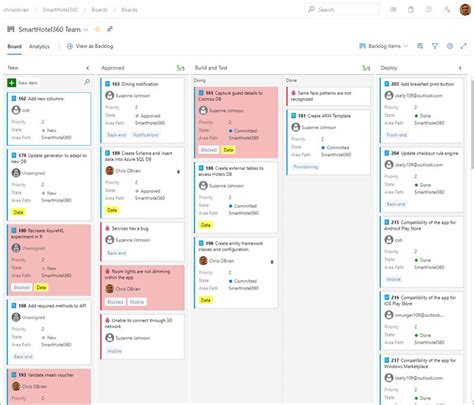The image size is (474, 405).
Task: Open the Backlog items dropdown
Action: pos(383,46)
